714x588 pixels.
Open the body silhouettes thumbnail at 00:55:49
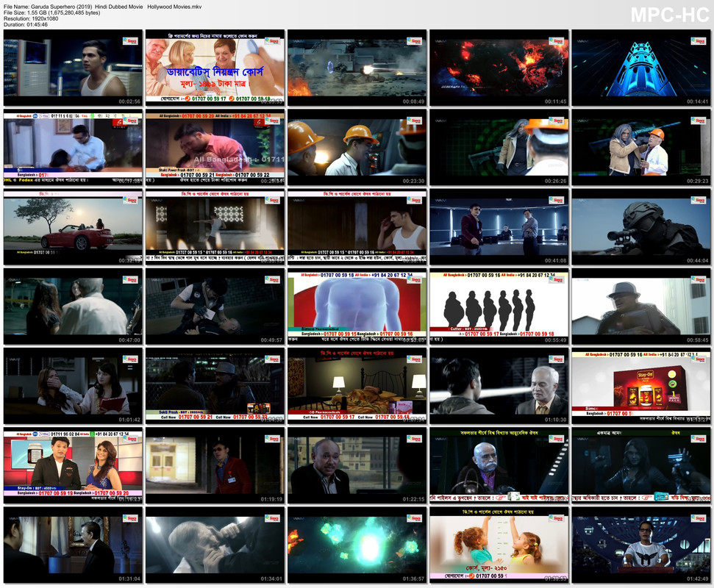tap(499, 306)
